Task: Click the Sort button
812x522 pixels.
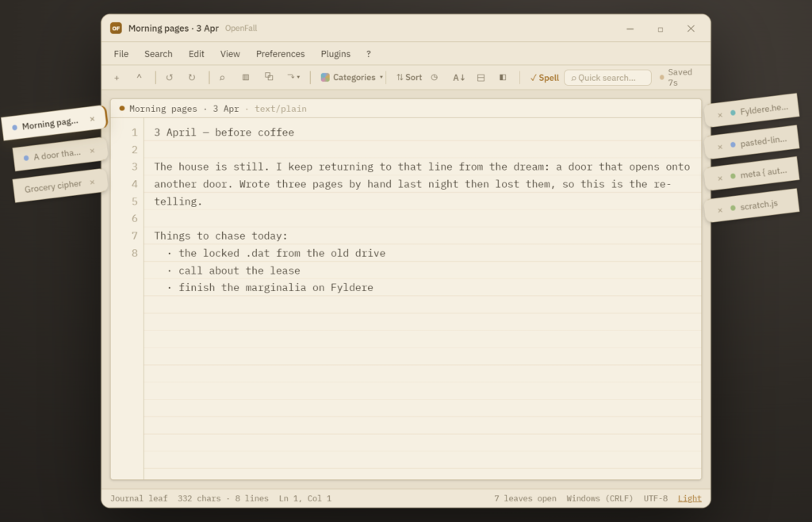Action: point(409,77)
